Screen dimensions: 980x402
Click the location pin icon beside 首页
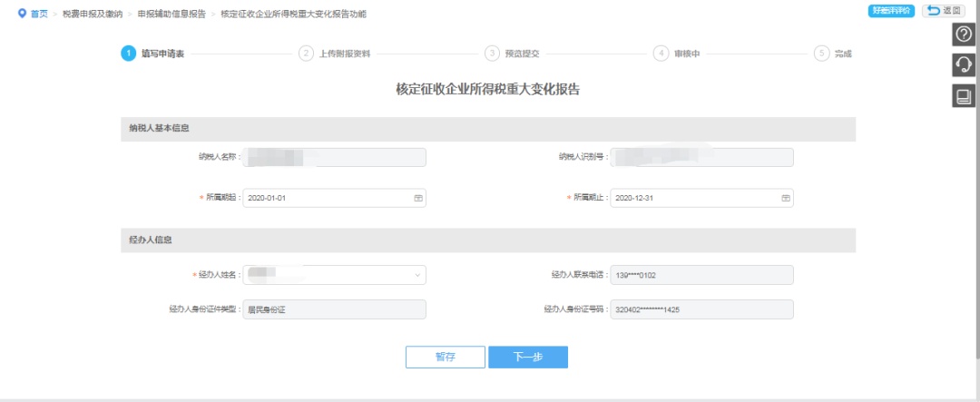[22, 15]
